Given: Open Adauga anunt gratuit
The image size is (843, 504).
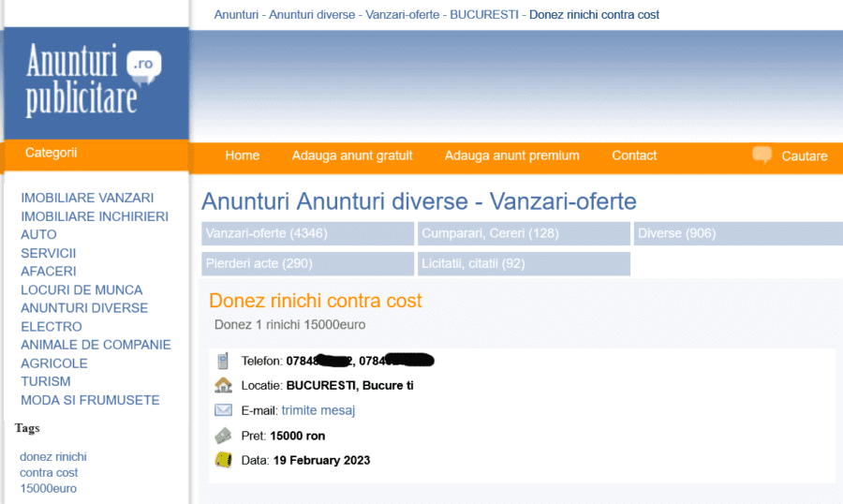Looking at the screenshot, I should pos(352,156).
